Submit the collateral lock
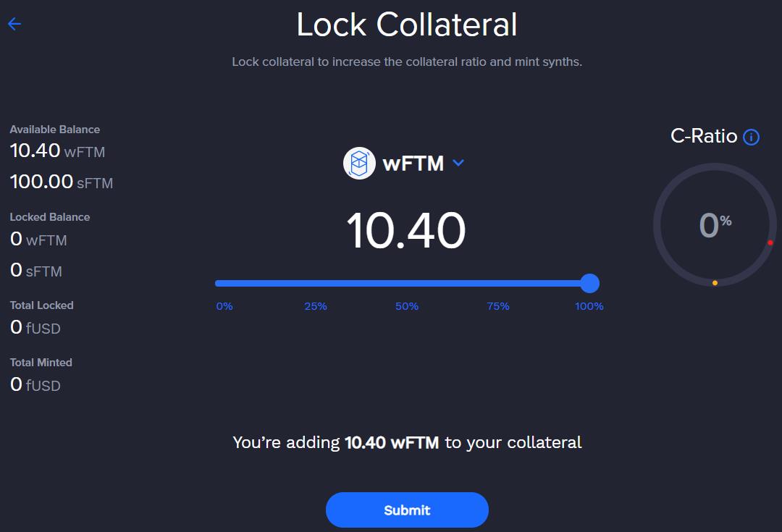The image size is (782, 532). tap(407, 510)
